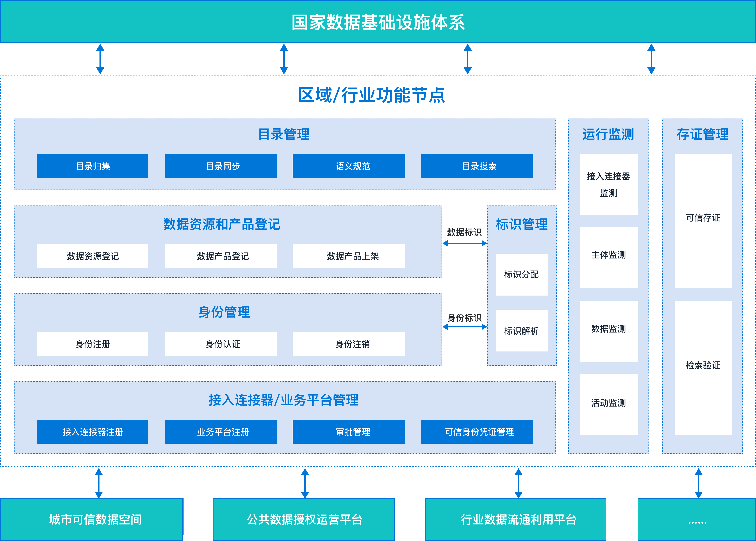Select the 数据产品登记 box
The width and height of the screenshot is (756, 541).
[x=221, y=256]
